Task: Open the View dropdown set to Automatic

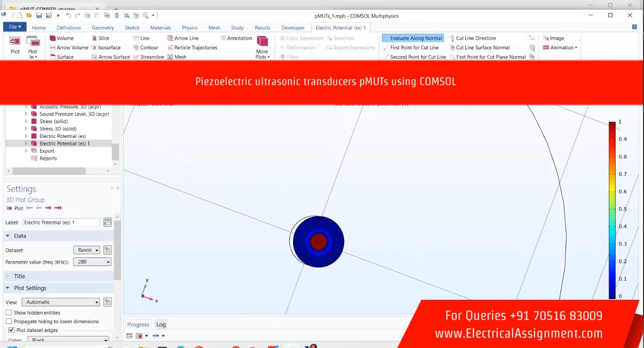Action: pyautogui.click(x=61, y=302)
